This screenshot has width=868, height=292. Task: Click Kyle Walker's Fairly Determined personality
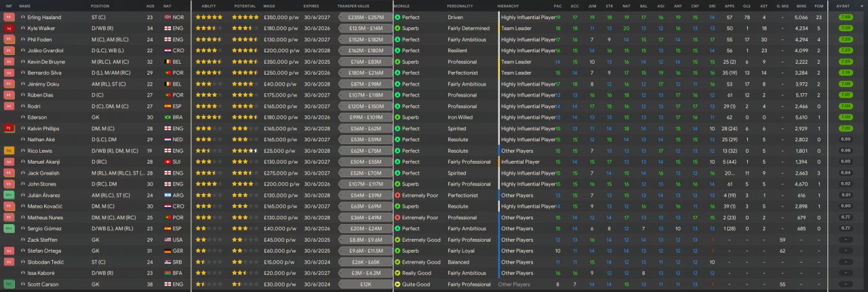pos(469,29)
